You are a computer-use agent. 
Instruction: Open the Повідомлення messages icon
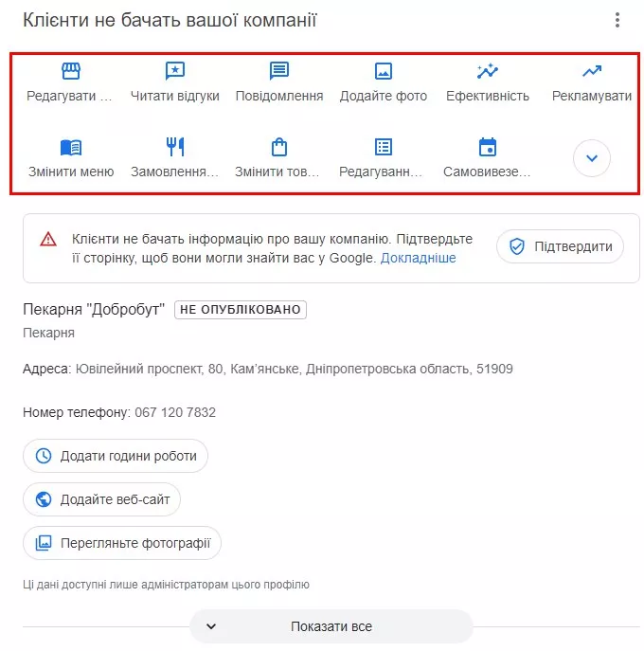coord(278,71)
